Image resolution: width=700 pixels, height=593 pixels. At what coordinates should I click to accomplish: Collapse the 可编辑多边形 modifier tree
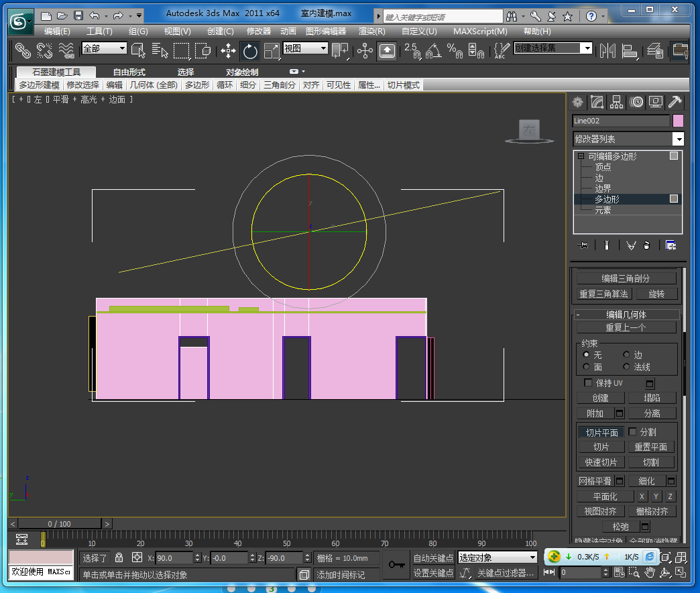[581, 156]
